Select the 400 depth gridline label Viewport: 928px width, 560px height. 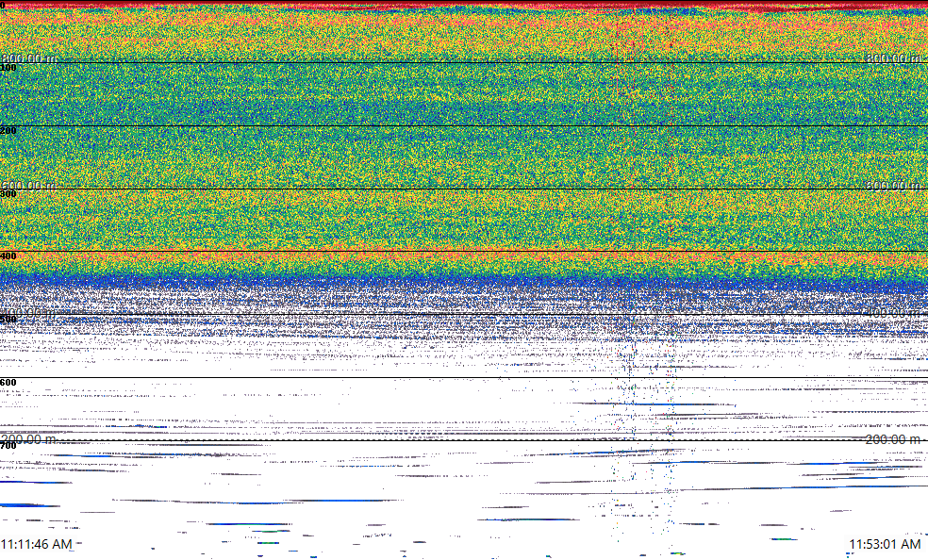tap(8, 256)
